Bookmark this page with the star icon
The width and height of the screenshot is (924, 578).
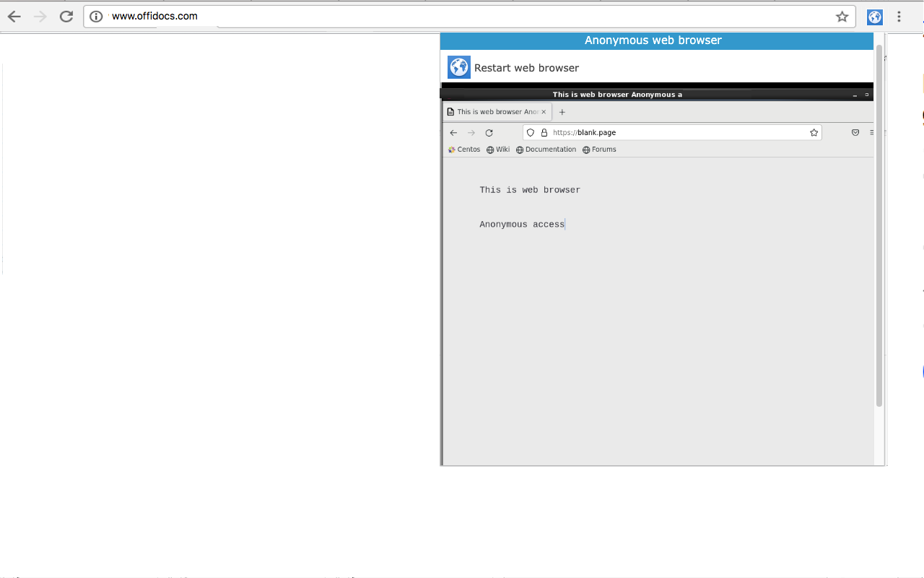coord(842,17)
